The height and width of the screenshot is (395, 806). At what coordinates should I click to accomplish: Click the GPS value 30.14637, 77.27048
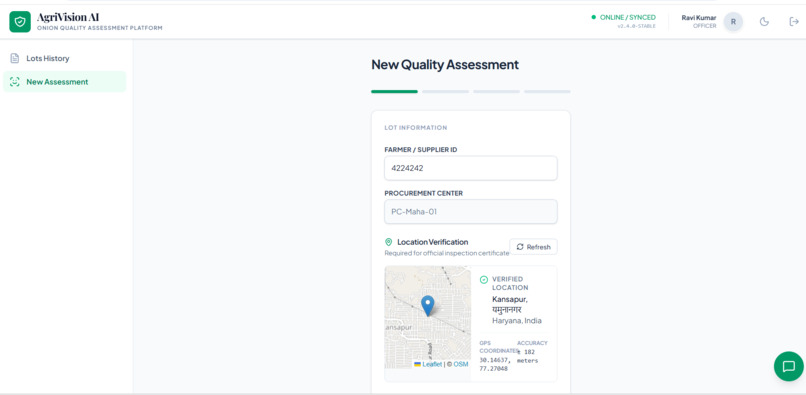tap(494, 364)
